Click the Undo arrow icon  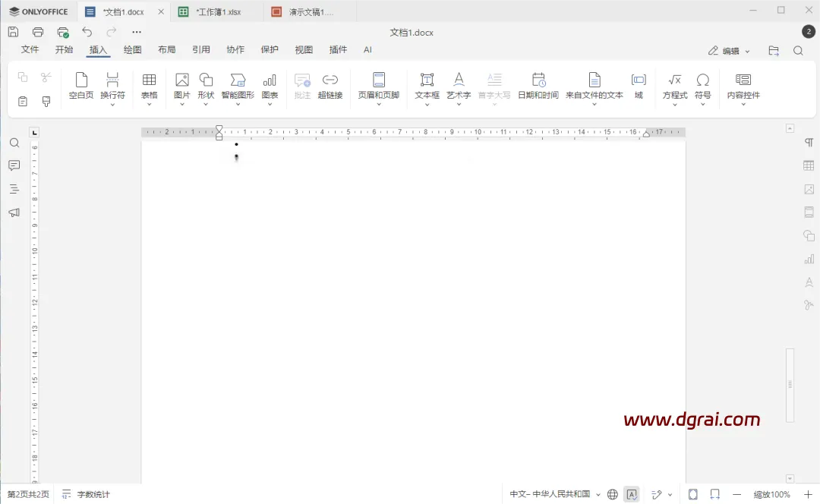[x=87, y=32]
